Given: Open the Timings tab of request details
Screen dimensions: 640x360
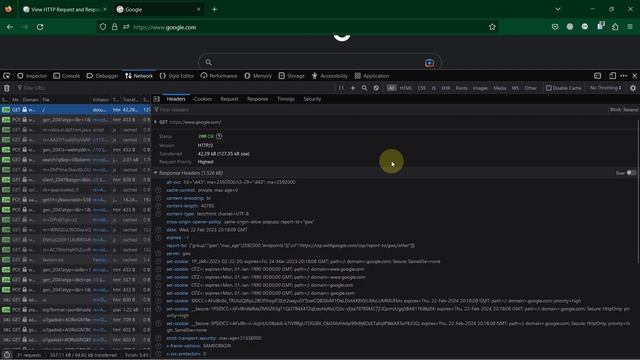Looking at the screenshot, I should pos(286,99).
